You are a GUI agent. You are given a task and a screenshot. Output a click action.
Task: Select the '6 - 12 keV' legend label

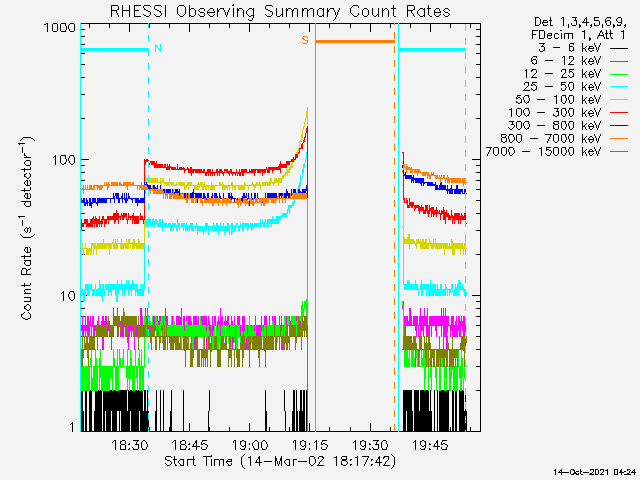(566, 61)
